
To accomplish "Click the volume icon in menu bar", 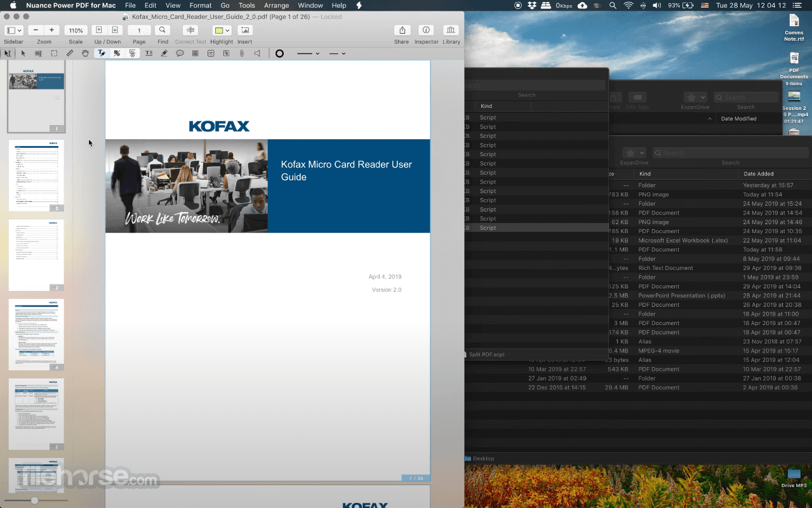I will (x=658, y=5).
